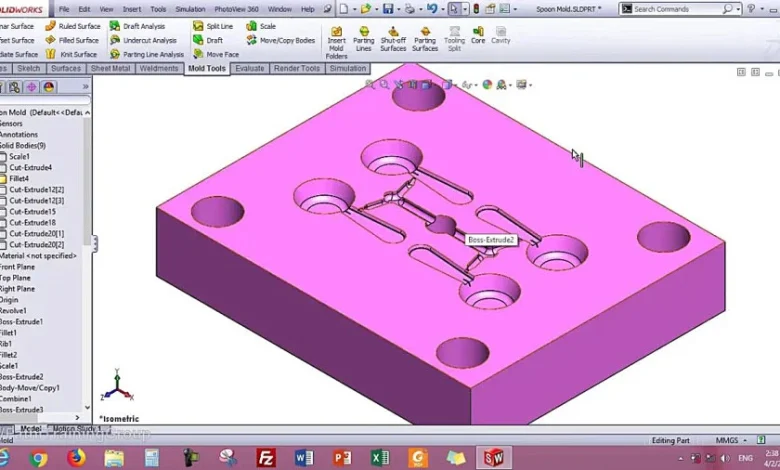Collapse the Spoon Mold tree header arrow
The image size is (780, 470).
coord(88,113)
